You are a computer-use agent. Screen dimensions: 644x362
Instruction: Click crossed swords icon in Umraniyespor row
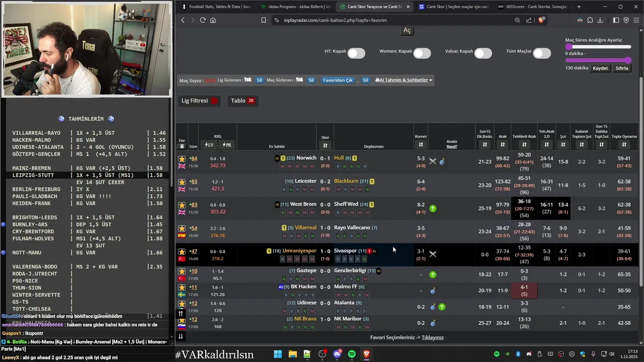pos(433,254)
